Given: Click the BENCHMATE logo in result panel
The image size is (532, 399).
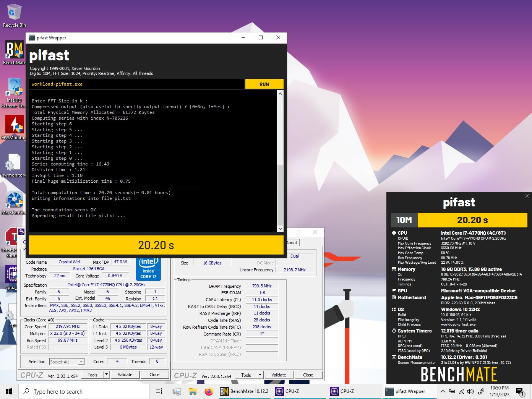Looking at the screenshot, I should click(x=459, y=374).
